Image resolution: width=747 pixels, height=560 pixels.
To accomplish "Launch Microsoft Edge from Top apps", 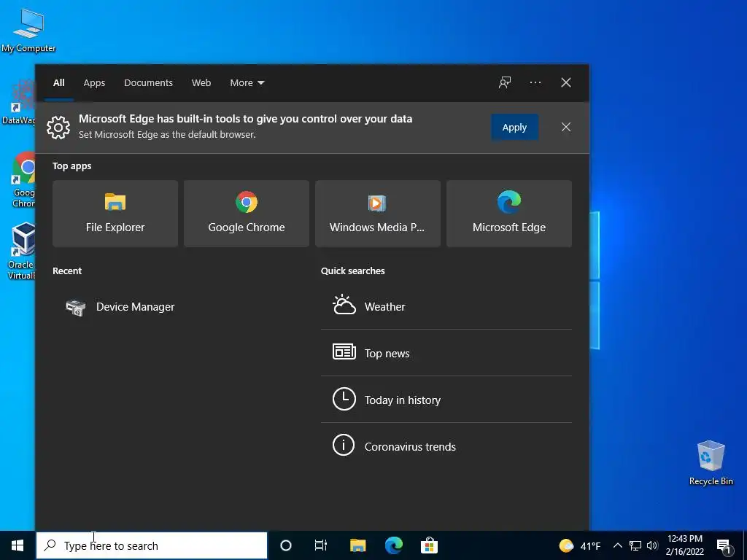I will pyautogui.click(x=508, y=214).
